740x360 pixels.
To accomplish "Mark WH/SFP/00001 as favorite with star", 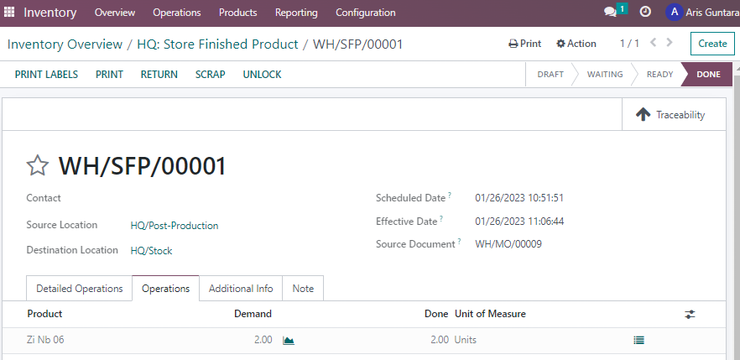I will pyautogui.click(x=37, y=166).
